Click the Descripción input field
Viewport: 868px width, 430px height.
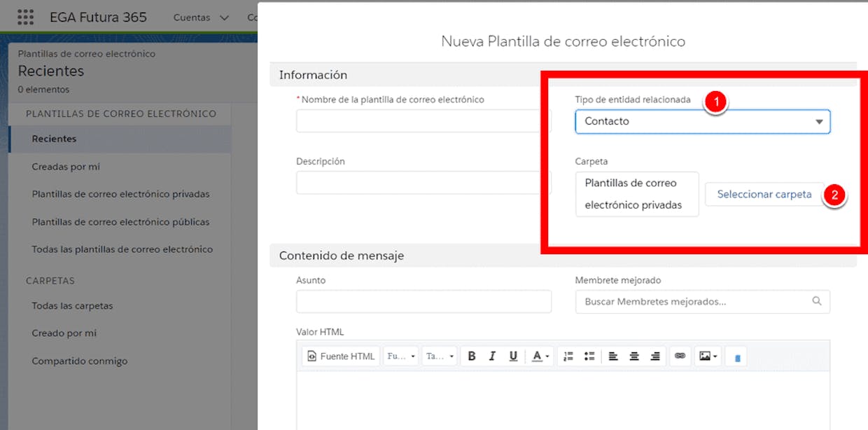[423, 183]
